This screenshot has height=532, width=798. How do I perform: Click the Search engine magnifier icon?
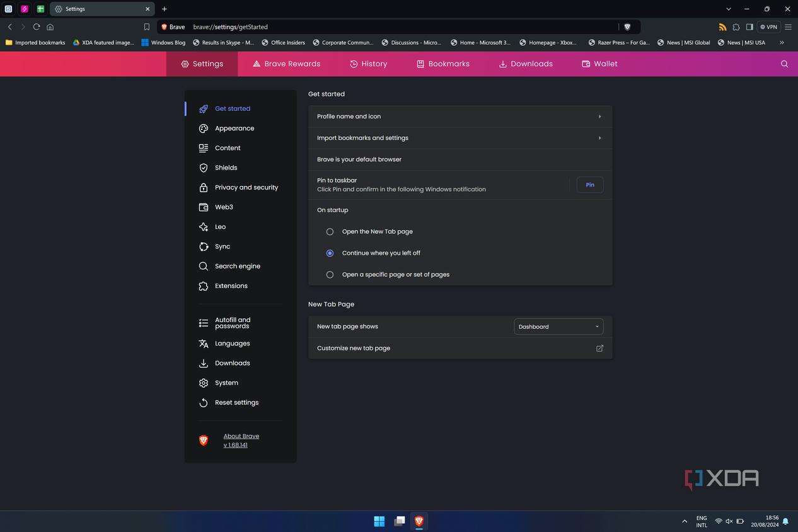pos(204,266)
